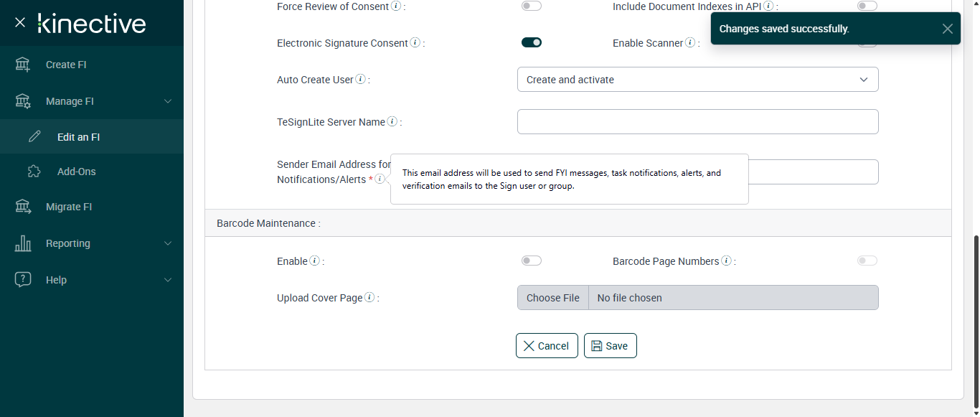Disable the Electronic Signature Consent toggle
The width and height of the screenshot is (980, 417).
pos(532,43)
